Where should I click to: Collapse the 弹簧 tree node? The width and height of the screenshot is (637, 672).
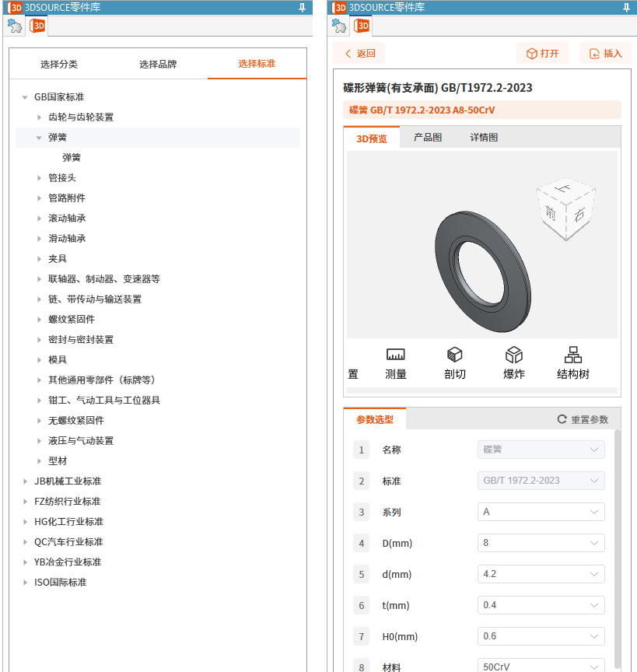pyautogui.click(x=39, y=138)
